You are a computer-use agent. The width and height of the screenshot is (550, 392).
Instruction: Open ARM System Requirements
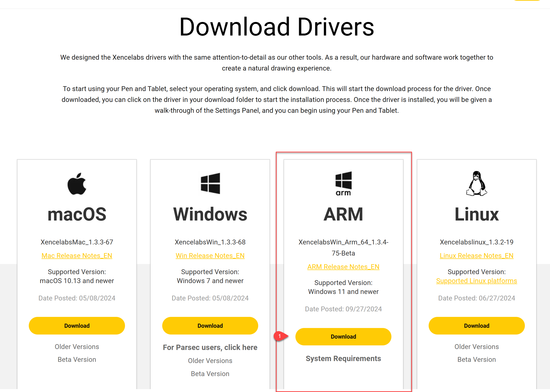pos(343,358)
